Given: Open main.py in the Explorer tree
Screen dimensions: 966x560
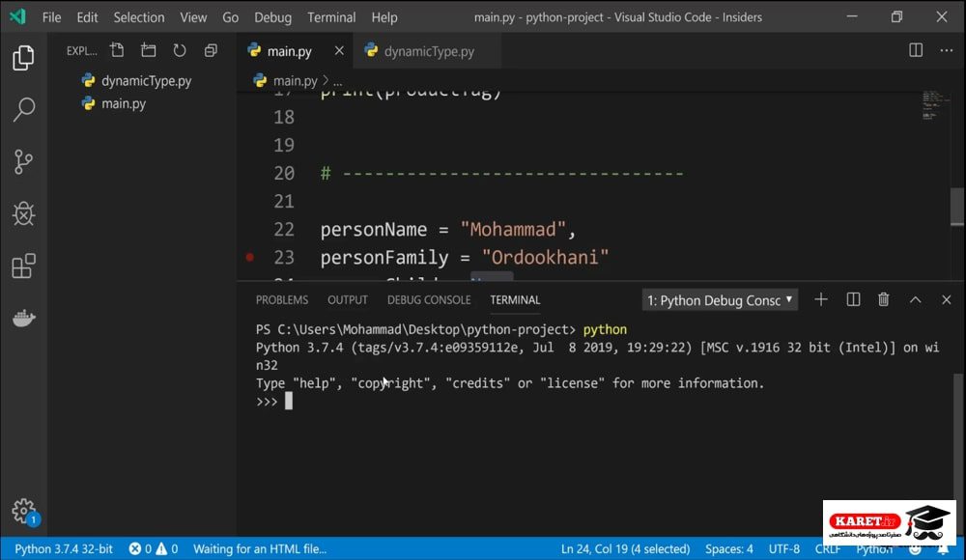Looking at the screenshot, I should tap(124, 103).
